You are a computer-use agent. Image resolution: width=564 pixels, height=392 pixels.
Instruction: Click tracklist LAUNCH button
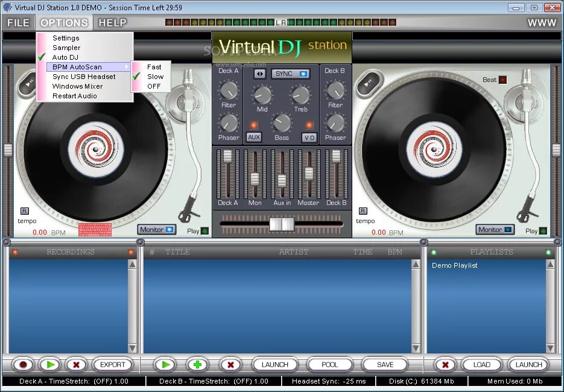click(275, 365)
